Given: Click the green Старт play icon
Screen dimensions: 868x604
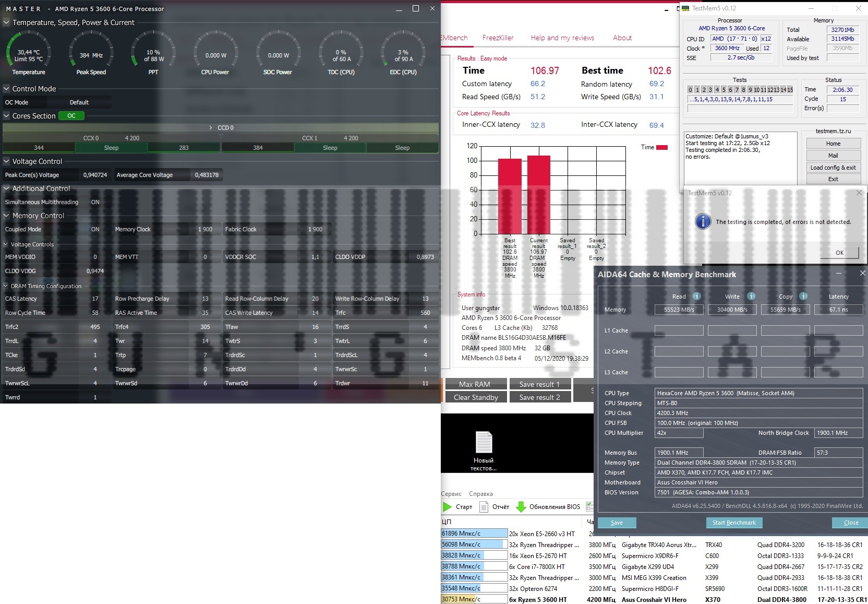Looking at the screenshot, I should (x=447, y=506).
